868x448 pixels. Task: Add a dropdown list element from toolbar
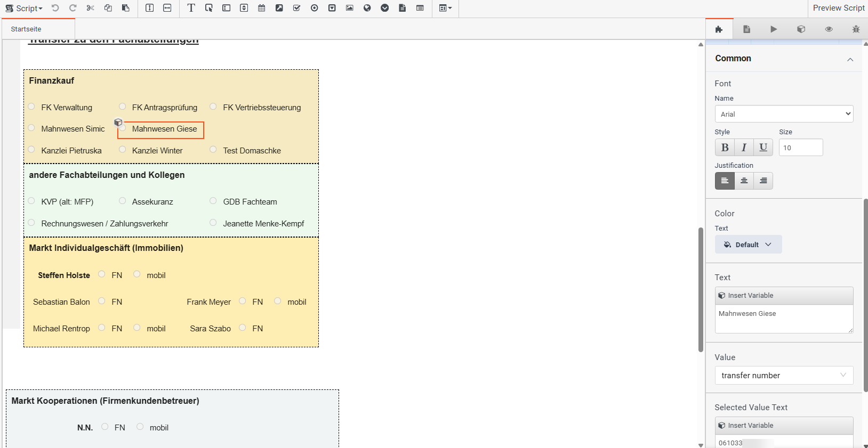pos(332,8)
